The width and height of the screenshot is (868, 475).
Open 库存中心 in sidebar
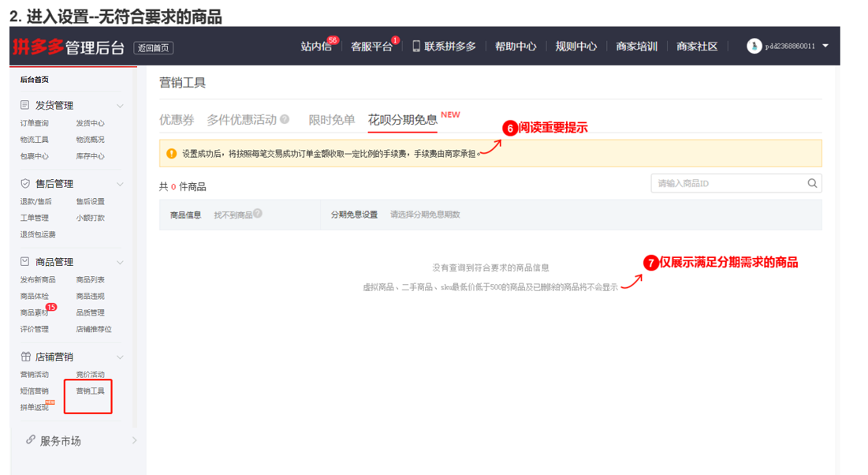(90, 156)
